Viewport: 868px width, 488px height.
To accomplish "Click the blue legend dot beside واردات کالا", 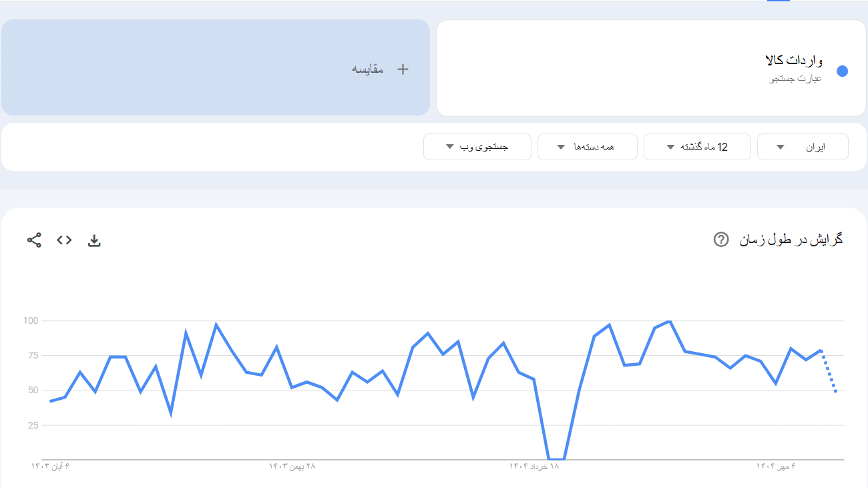I will [842, 69].
